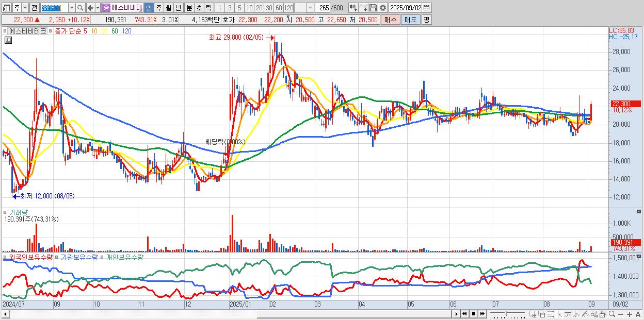
Task: Select the 월 monthly period toggle
Action: 168,8
